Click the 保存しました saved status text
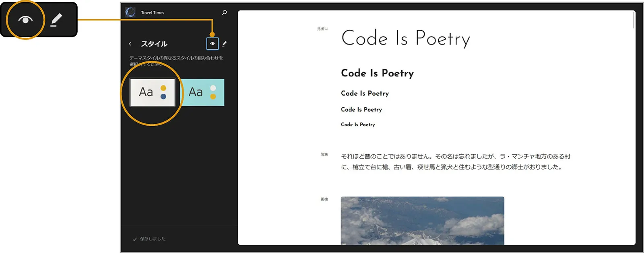The height and width of the screenshot is (266, 644). (x=153, y=239)
